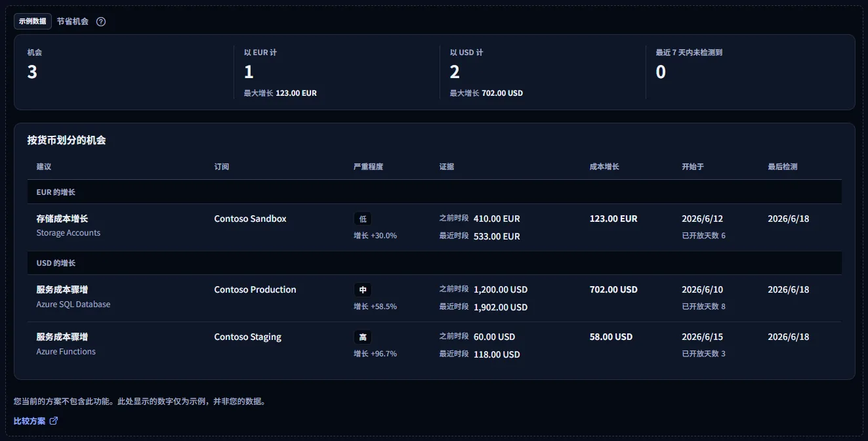Image resolution: width=868 pixels, height=441 pixels.
Task: Click the help question mark icon
Action: [100, 21]
